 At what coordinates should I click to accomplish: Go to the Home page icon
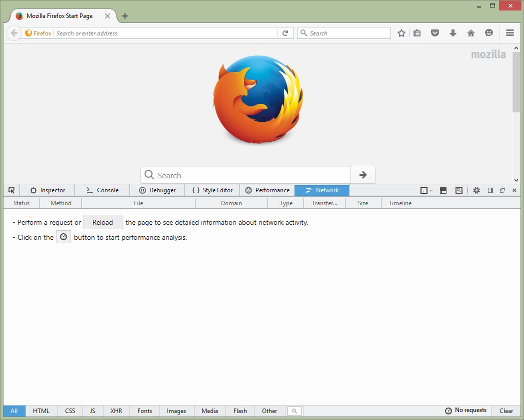[x=471, y=33]
